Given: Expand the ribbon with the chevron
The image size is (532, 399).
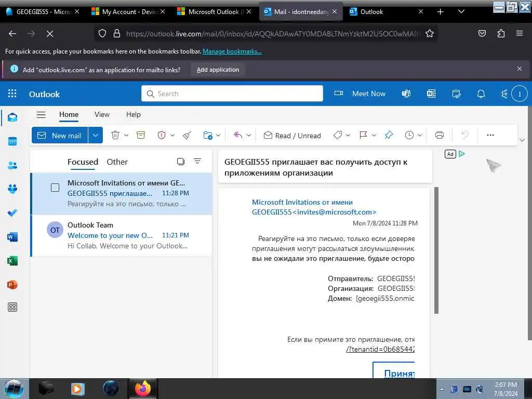Looking at the screenshot, I should [522, 140].
